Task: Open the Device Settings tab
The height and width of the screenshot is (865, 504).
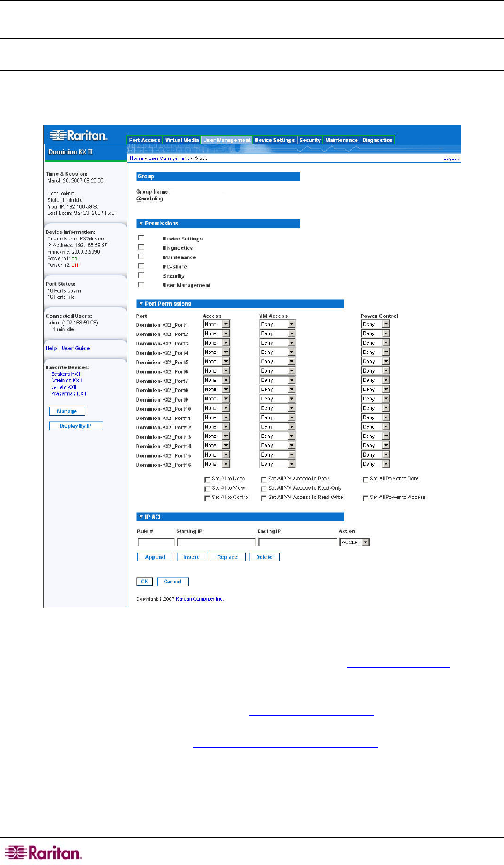Action: click(x=275, y=140)
